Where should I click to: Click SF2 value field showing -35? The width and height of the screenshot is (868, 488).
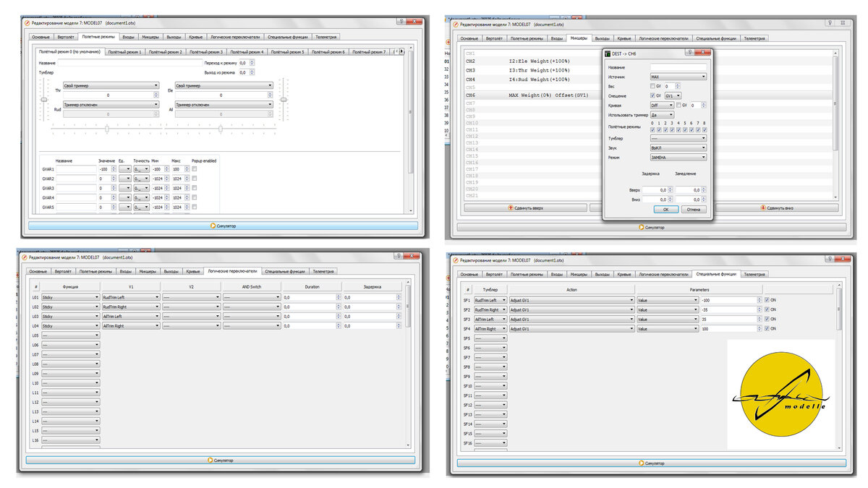coord(731,309)
